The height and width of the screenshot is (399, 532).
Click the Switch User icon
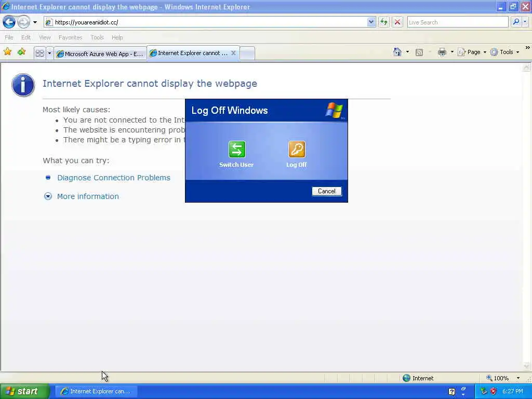(237, 149)
